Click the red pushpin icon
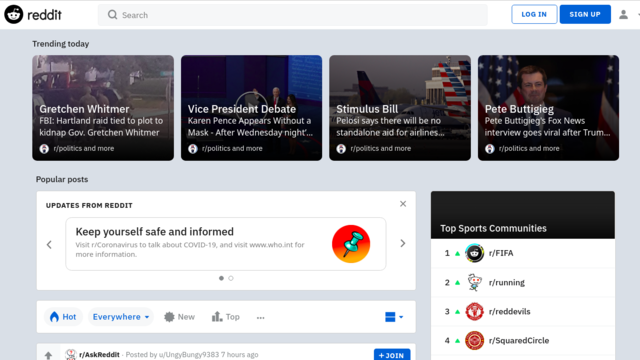 351,244
